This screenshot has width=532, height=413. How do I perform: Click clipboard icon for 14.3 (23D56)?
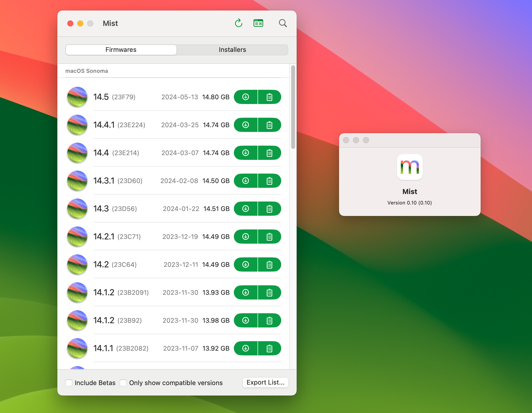(x=269, y=209)
